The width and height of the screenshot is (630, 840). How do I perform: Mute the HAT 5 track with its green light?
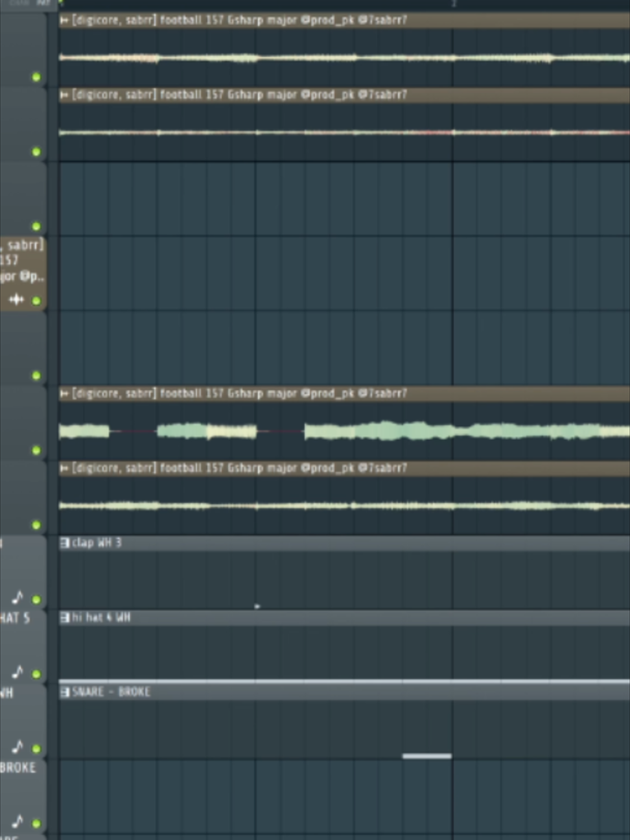(x=36, y=674)
